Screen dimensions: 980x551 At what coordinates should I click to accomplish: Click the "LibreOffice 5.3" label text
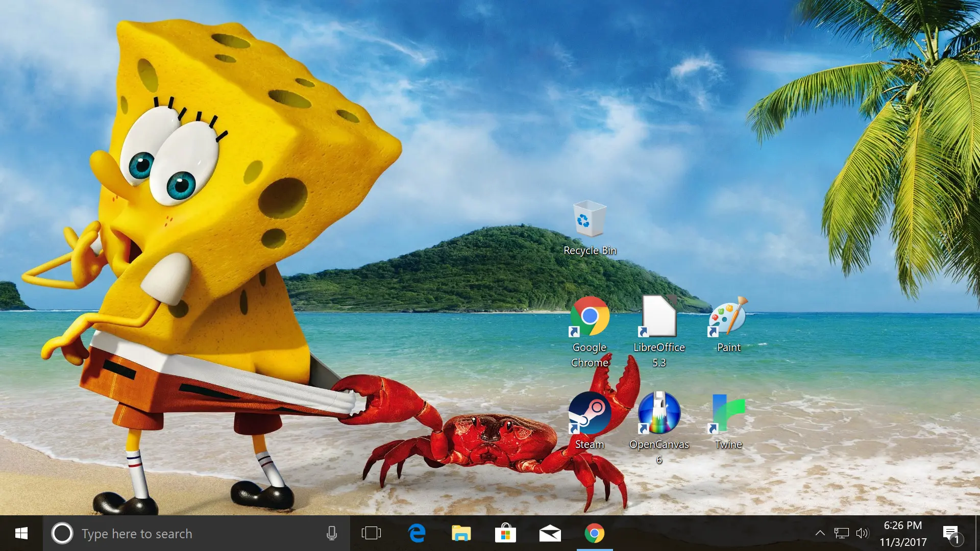(659, 355)
